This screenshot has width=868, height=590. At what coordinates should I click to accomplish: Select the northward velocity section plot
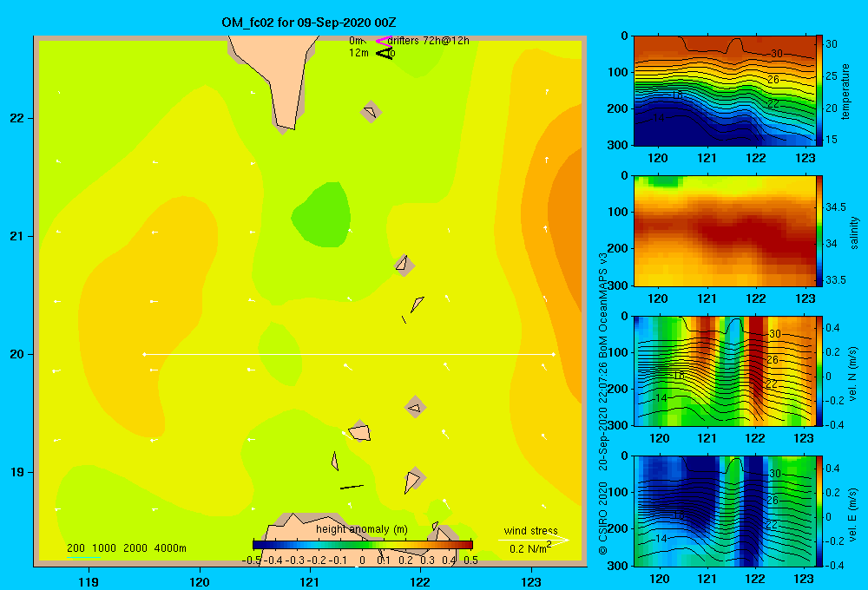[x=724, y=370]
